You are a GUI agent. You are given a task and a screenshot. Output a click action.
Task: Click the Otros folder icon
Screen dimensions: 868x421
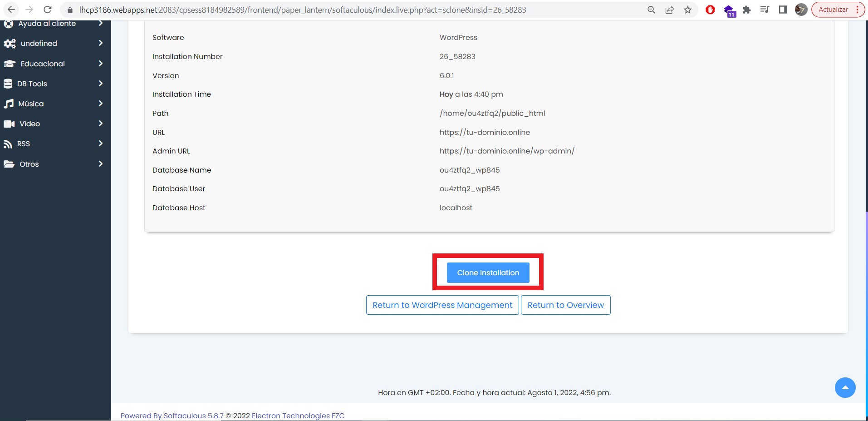click(x=9, y=164)
